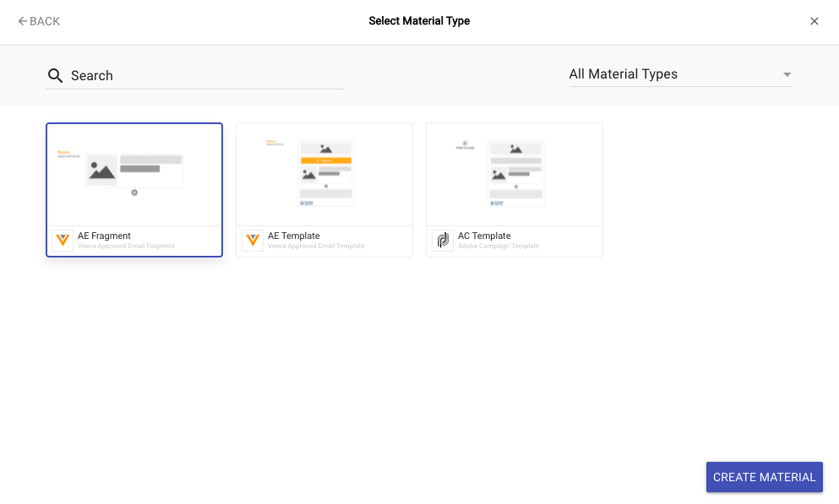Click the Adobe Campaign Template subtitle

[498, 247]
